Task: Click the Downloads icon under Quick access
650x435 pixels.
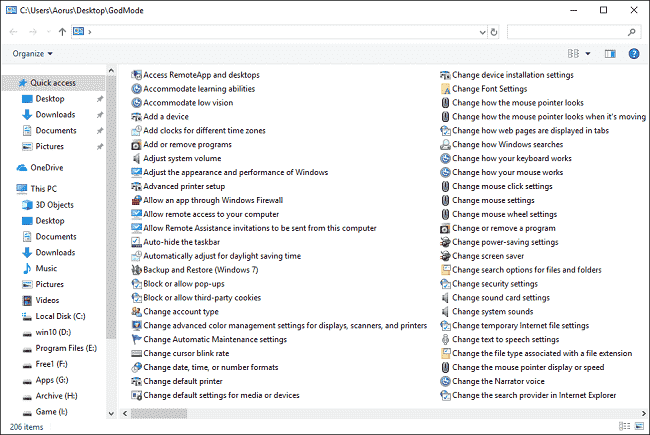Action: 27,115
